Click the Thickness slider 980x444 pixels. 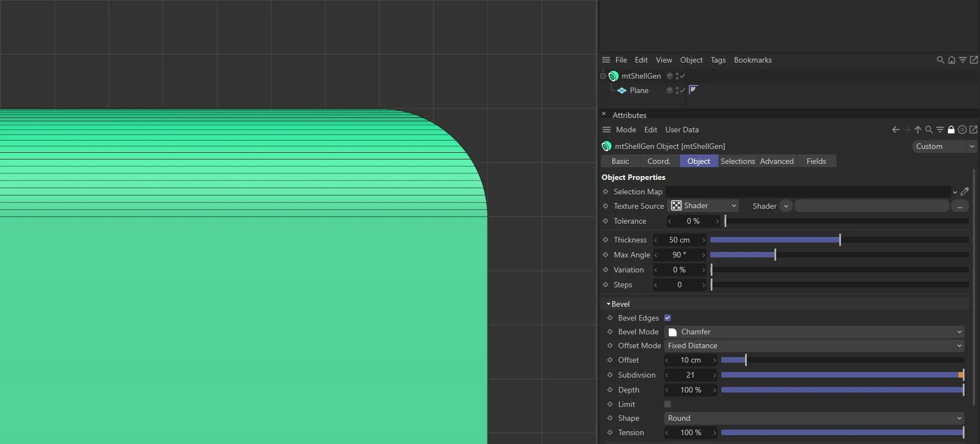click(x=839, y=240)
